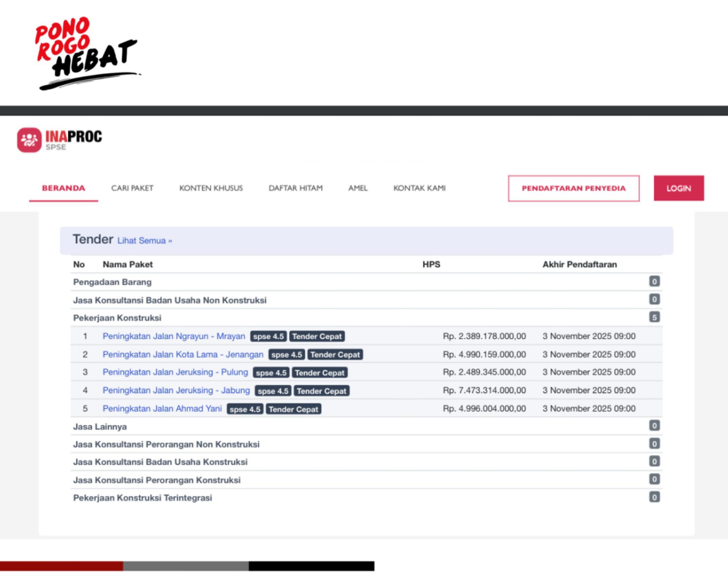
Task: Click the Pekerjaan Konstruksi Terintegrasi count badge
Action: pyautogui.click(x=654, y=497)
